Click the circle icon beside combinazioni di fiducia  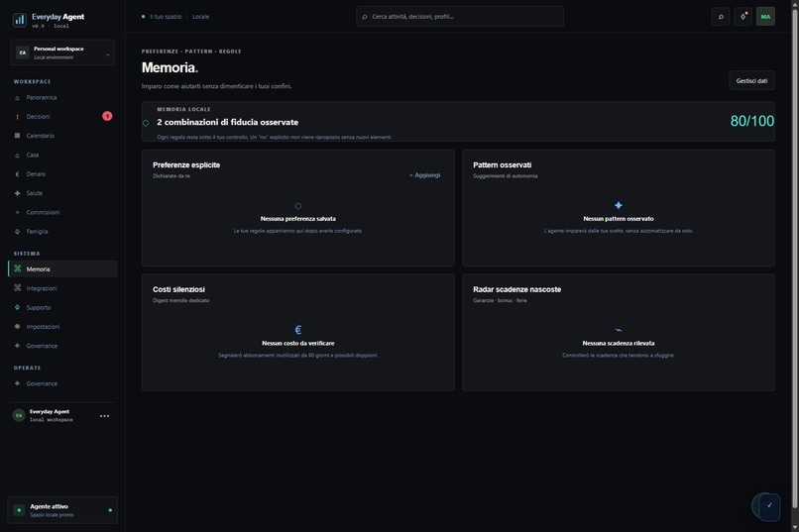[x=146, y=123]
